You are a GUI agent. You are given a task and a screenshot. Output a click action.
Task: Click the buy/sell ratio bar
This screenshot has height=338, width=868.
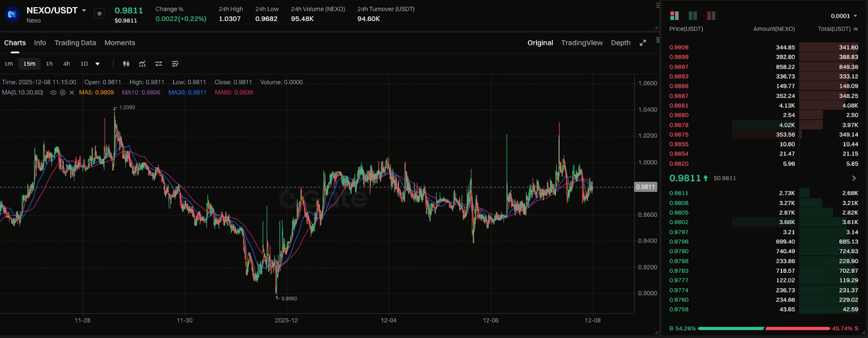(x=764, y=329)
